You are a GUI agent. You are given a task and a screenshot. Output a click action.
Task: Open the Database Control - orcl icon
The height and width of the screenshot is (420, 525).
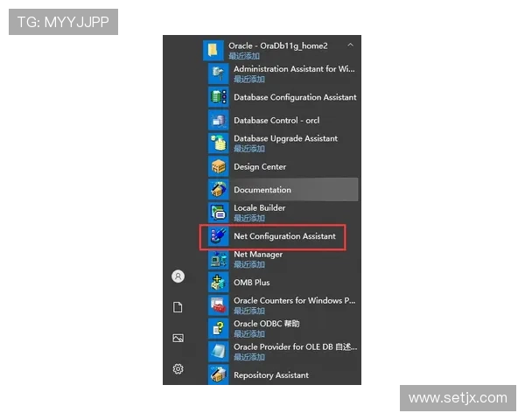coord(218,120)
